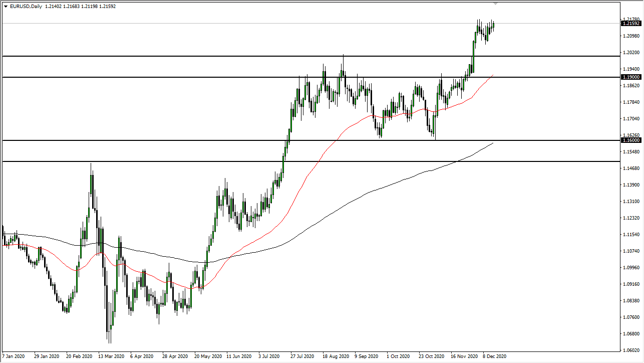Expand the EURUSD symbol dropdown arrow
The height and width of the screenshot is (363, 644).
coord(6,6)
